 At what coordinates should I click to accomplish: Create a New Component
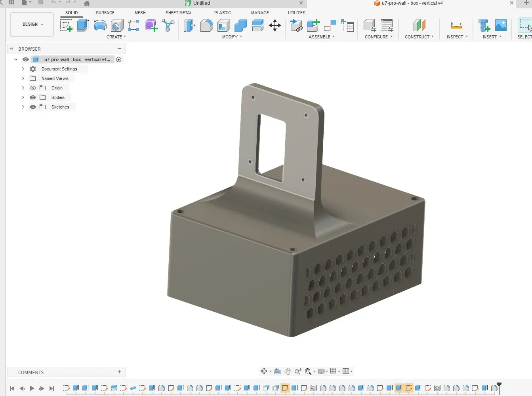(313, 25)
